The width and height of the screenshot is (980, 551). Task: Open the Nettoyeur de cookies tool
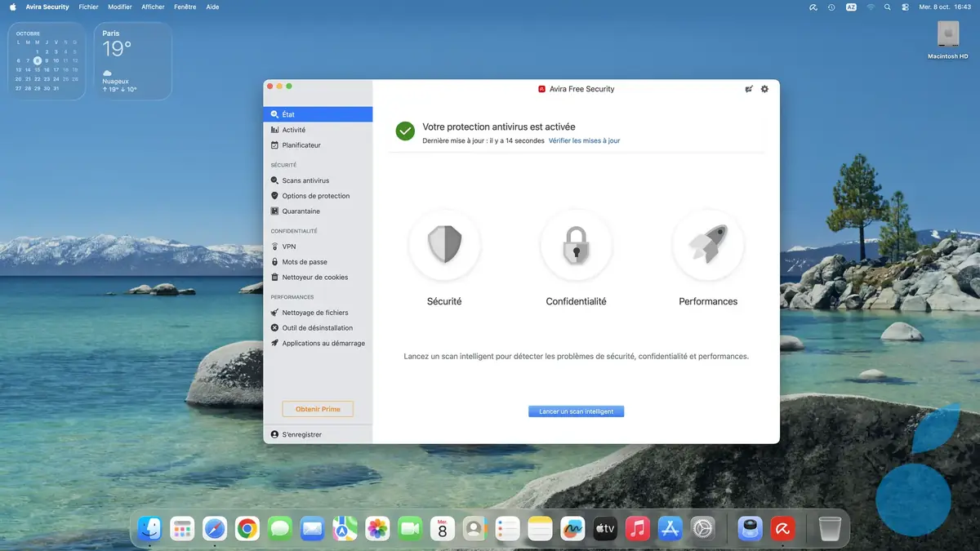pyautogui.click(x=313, y=277)
